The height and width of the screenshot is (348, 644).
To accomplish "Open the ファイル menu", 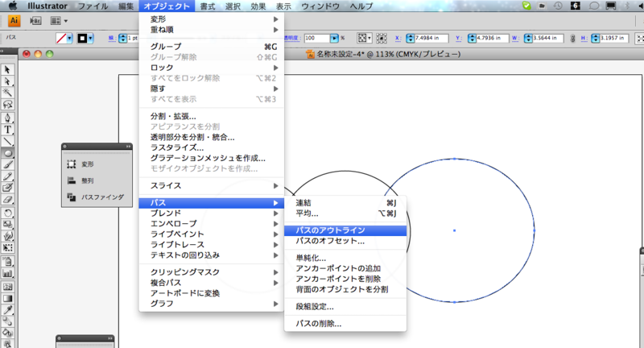I will point(93,6).
